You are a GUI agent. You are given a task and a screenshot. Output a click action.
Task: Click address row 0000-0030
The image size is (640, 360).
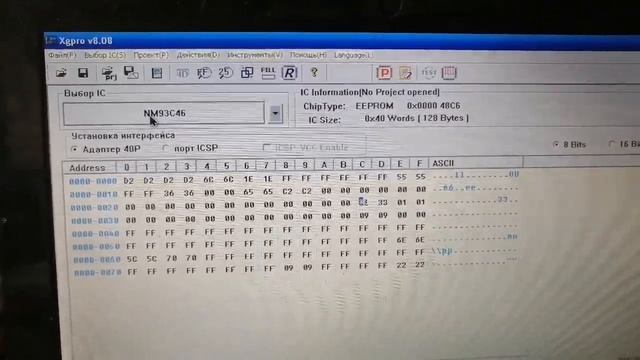click(x=95, y=220)
